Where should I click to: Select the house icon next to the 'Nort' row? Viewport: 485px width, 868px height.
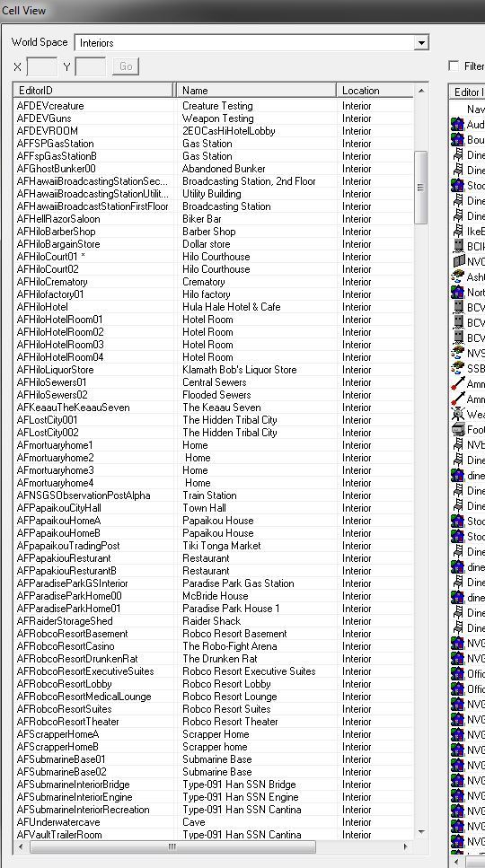(457, 293)
